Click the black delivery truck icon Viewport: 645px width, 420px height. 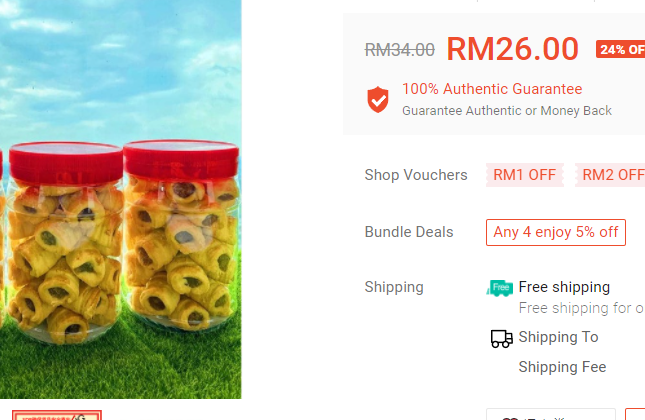[x=501, y=339]
